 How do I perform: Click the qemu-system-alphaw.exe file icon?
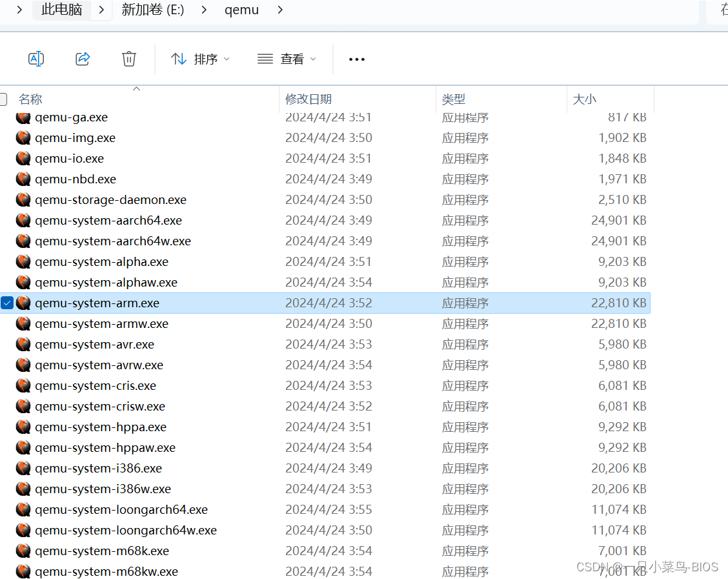click(x=23, y=282)
